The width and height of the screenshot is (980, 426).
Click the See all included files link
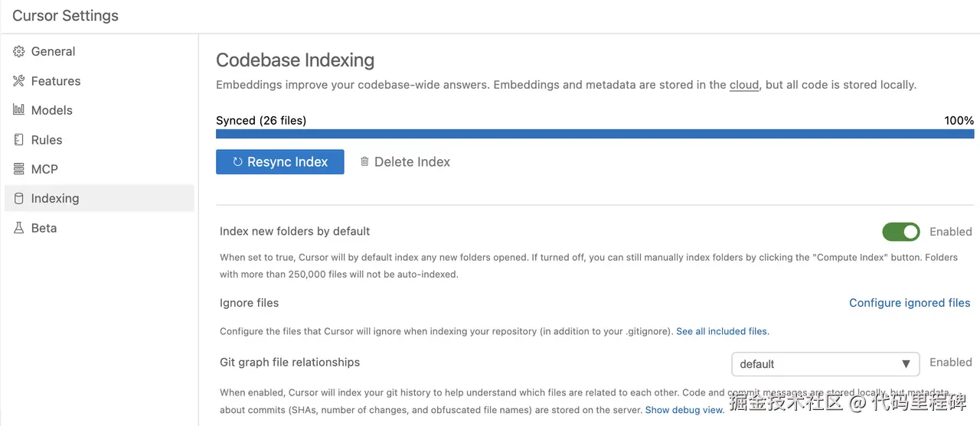pyautogui.click(x=723, y=331)
